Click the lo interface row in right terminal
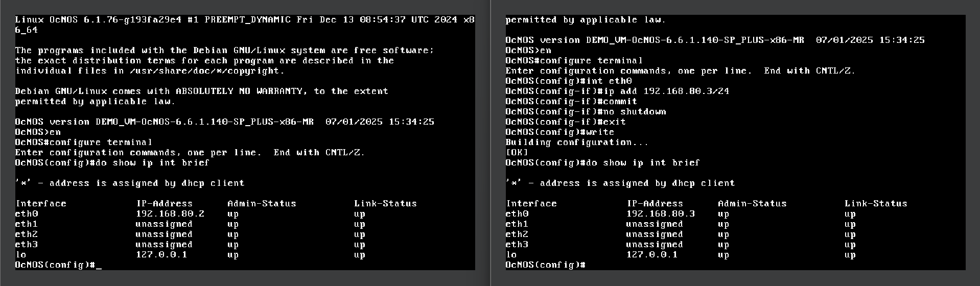 point(511,255)
